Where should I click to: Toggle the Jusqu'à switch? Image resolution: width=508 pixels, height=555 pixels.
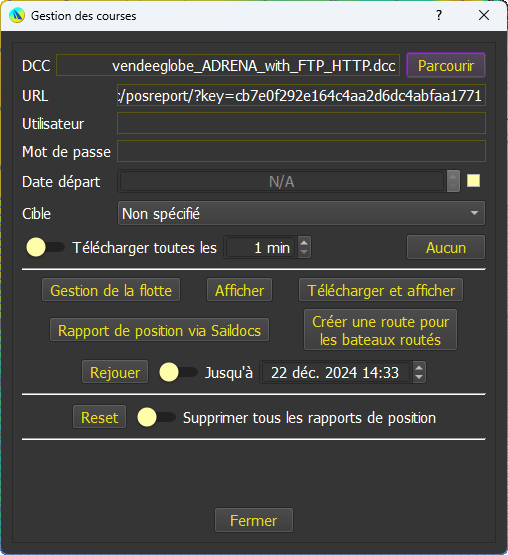[x=178, y=372]
